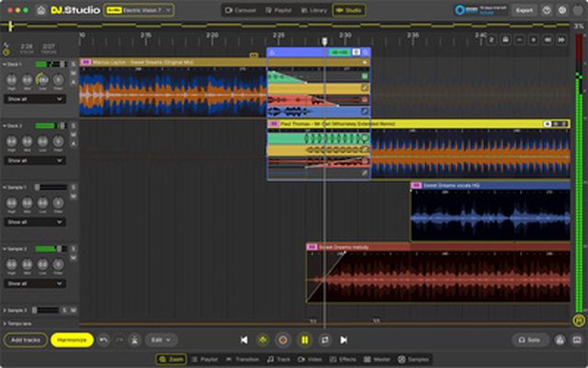Viewport: 588px width, 368px height.
Task: Click the edit icon on orange transition lane of Deck 1
Action: (x=365, y=88)
